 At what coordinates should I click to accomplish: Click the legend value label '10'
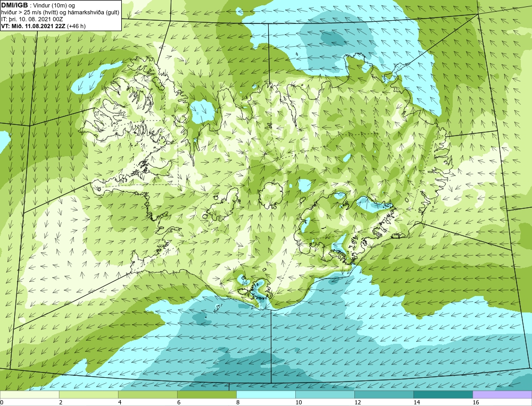(x=298, y=402)
